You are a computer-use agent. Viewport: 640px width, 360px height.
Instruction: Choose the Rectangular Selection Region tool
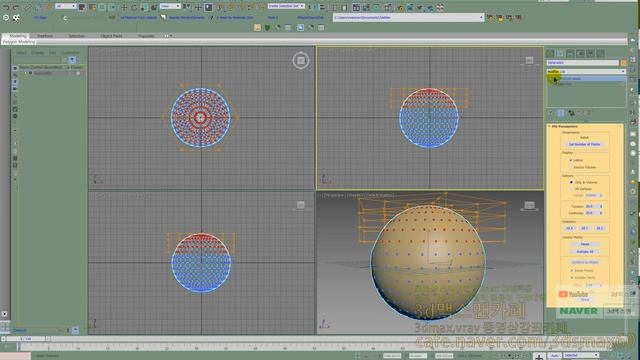point(102,7)
